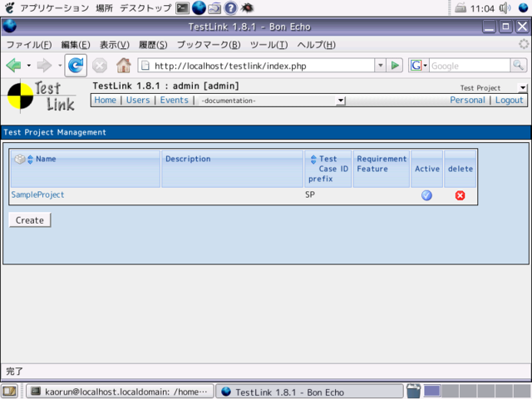Viewport: 532px width, 399px height.
Task: Click the Users link
Action: click(138, 100)
